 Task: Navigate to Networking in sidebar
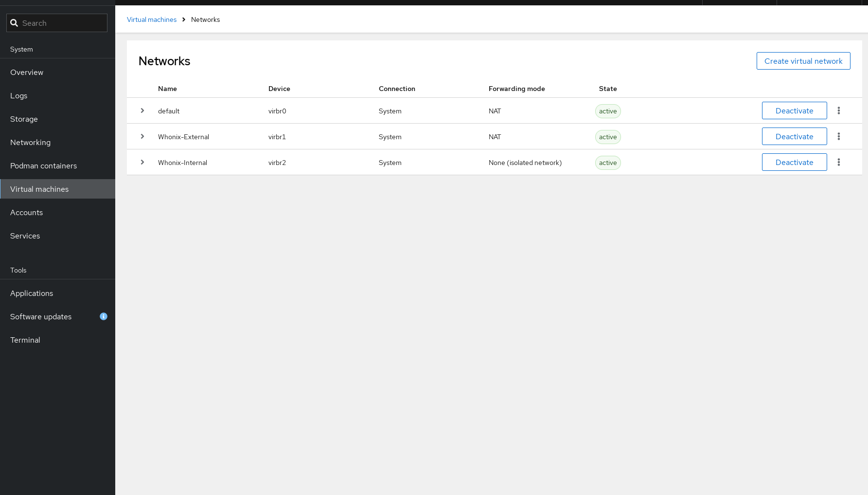(x=30, y=142)
